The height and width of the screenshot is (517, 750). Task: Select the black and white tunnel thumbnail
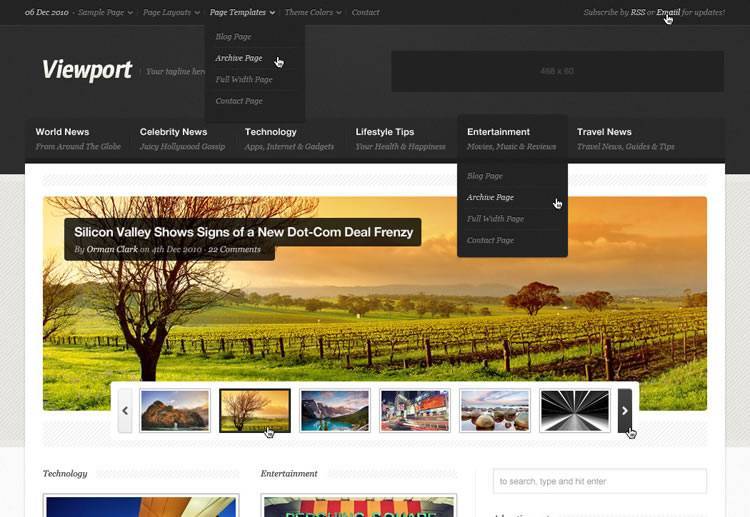pos(575,411)
